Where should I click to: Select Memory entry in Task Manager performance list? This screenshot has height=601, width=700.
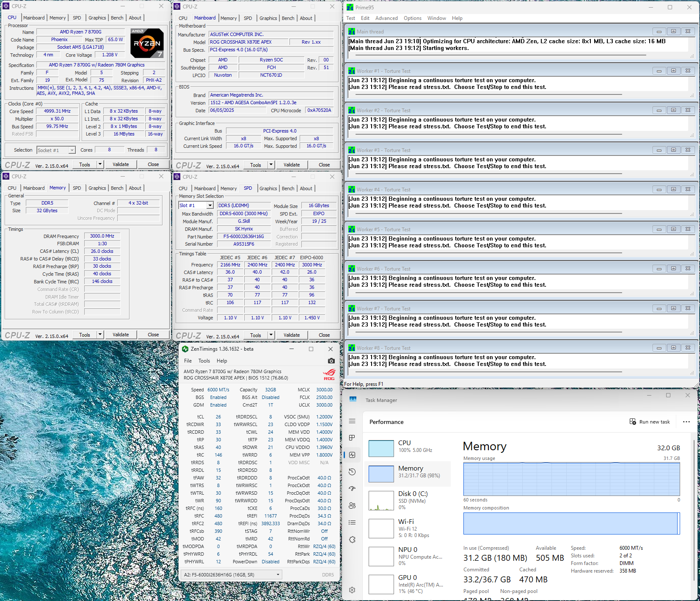(408, 474)
